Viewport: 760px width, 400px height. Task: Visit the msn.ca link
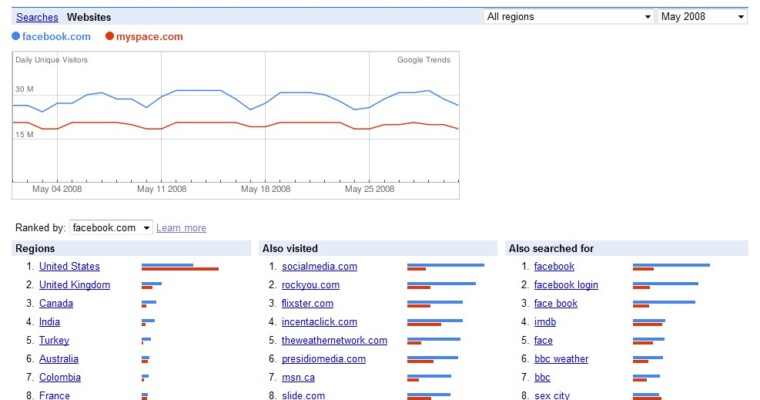click(298, 377)
